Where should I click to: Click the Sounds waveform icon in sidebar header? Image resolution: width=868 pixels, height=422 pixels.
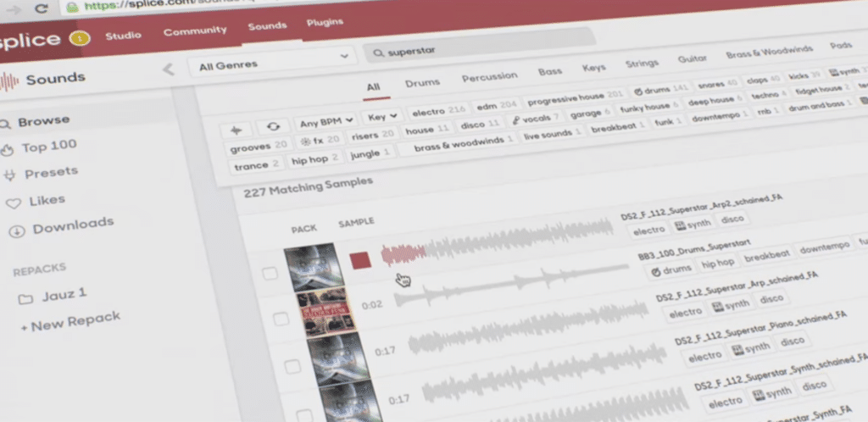click(8, 82)
